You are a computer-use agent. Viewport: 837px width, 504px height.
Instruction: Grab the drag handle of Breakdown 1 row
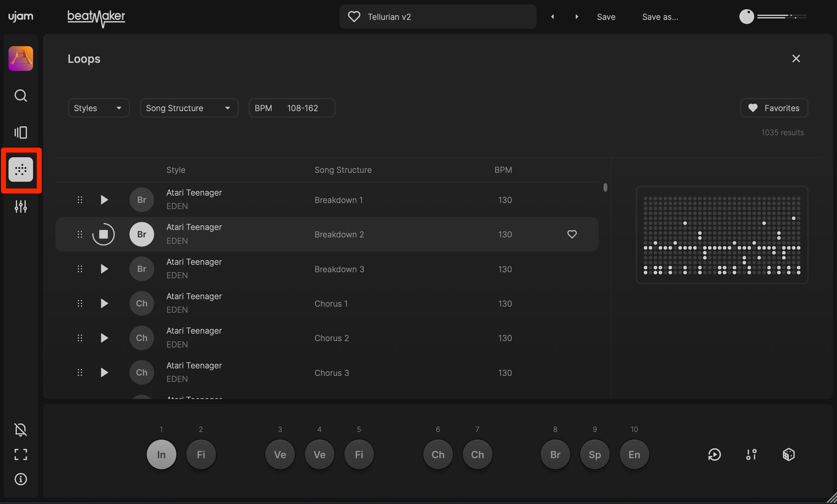point(80,200)
